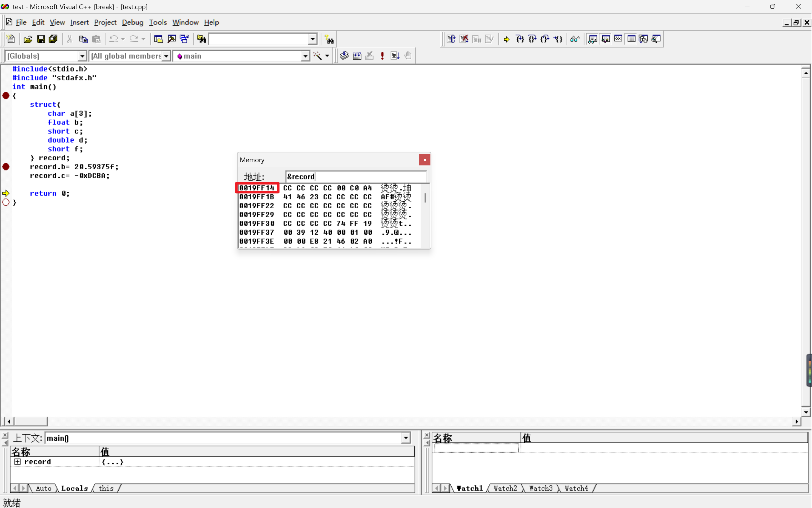Toggle the Registers window button
The height and width of the screenshot is (508, 812).
[x=618, y=39]
